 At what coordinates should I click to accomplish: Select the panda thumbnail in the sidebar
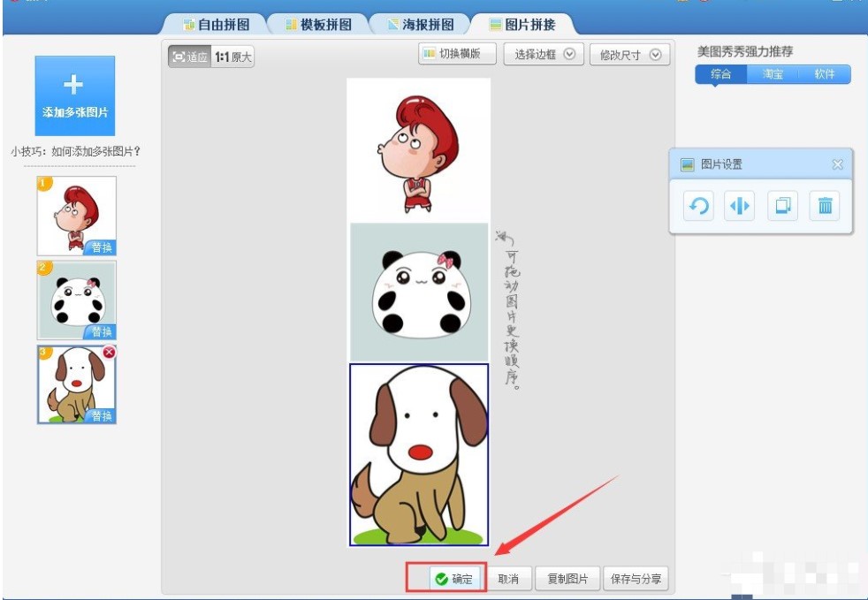77,300
